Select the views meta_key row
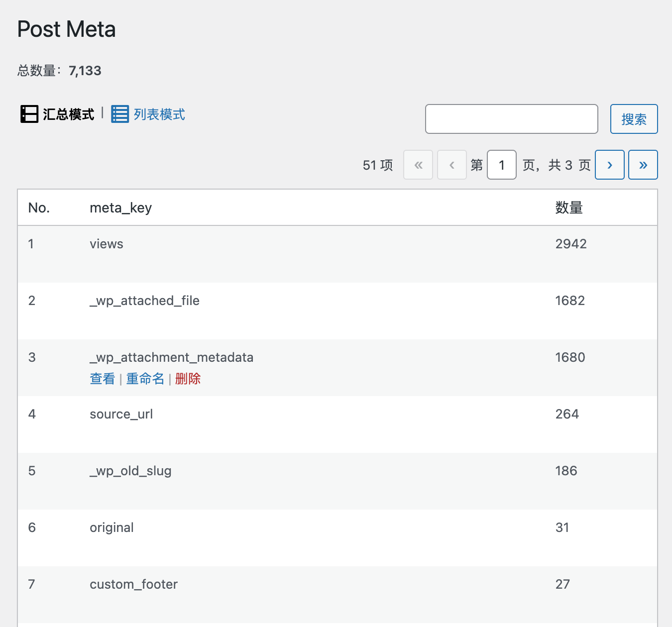672x627 pixels. 106,244
